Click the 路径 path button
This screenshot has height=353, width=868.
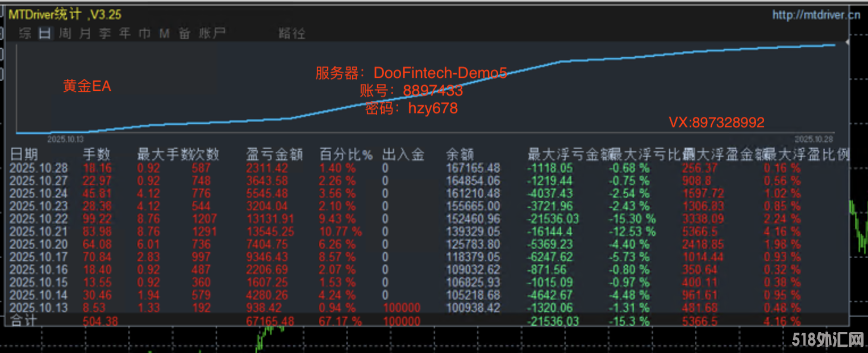(292, 33)
